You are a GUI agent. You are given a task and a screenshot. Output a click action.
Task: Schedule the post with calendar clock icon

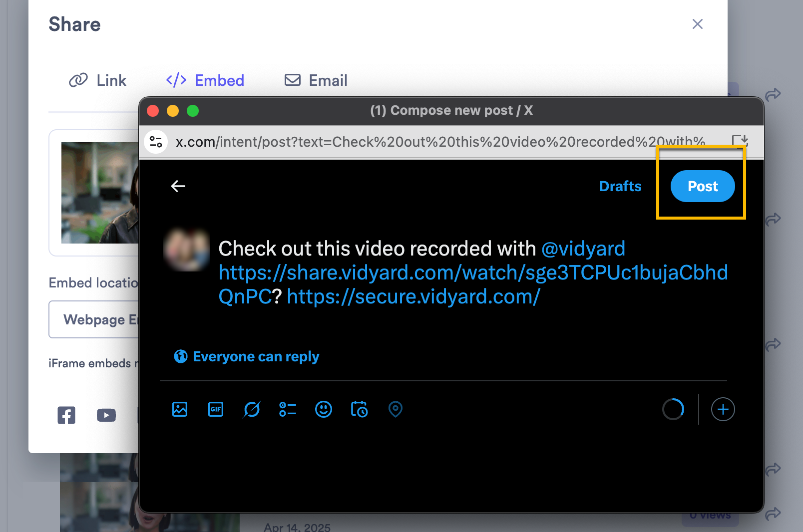point(360,409)
